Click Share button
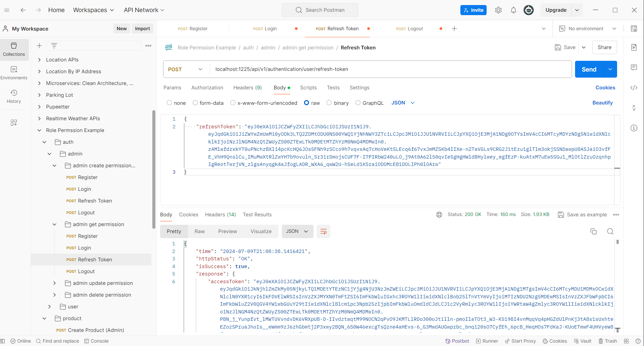The width and height of the screenshot is (644, 346). click(x=604, y=47)
